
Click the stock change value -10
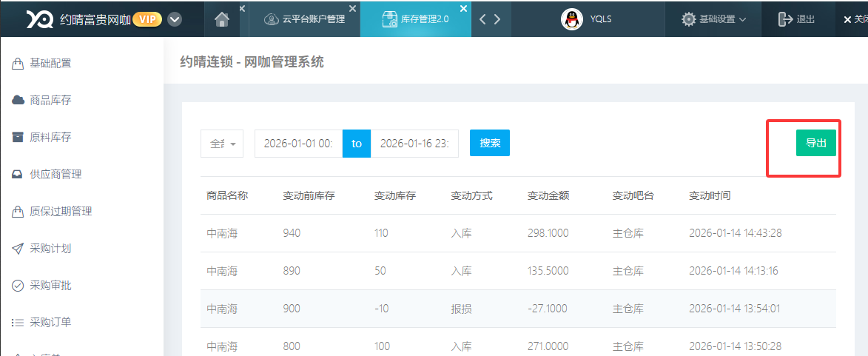click(381, 309)
